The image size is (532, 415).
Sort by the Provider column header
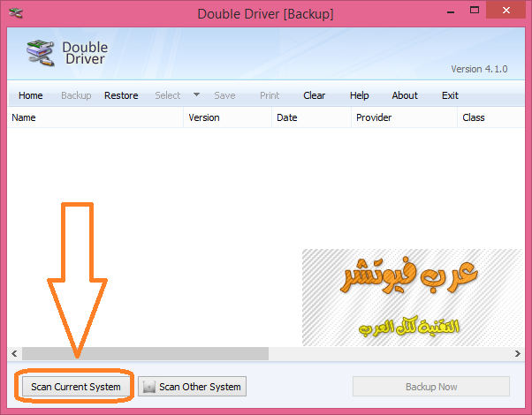[x=404, y=117]
